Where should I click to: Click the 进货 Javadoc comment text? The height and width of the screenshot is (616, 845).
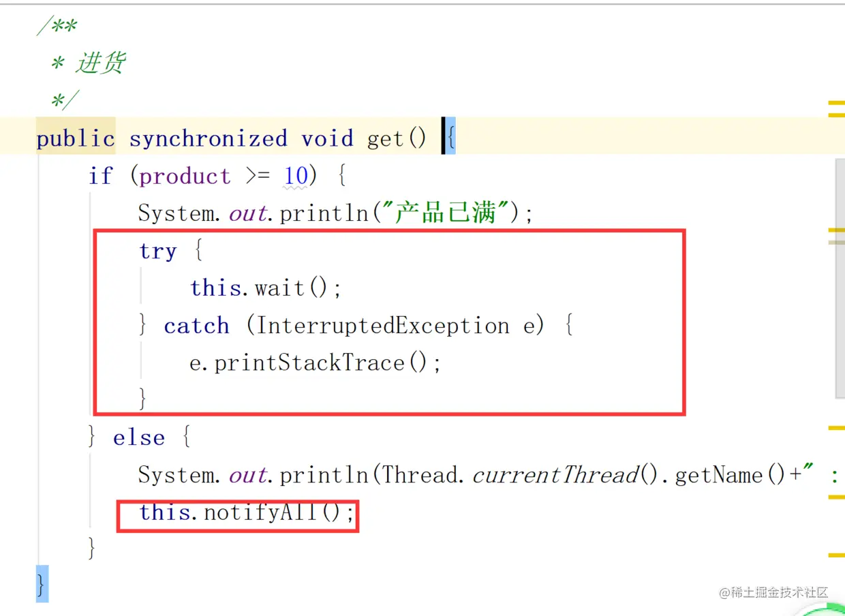pyautogui.click(x=100, y=63)
